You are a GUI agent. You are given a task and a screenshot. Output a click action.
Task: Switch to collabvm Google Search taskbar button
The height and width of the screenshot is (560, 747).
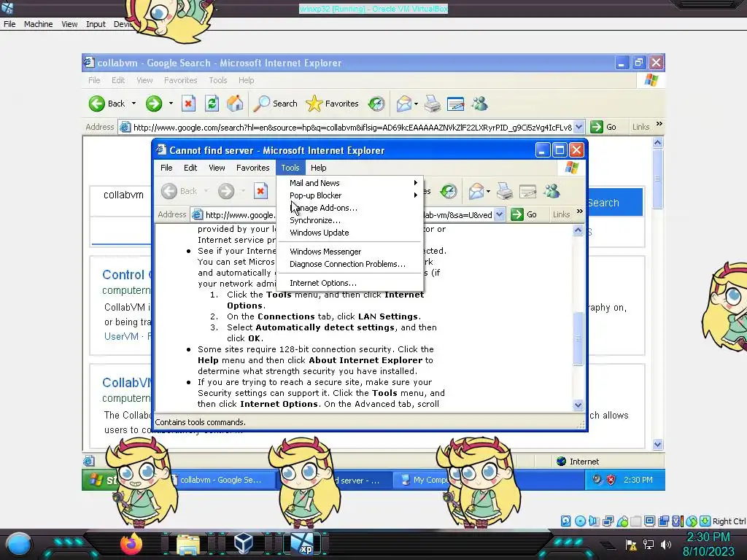click(220, 480)
